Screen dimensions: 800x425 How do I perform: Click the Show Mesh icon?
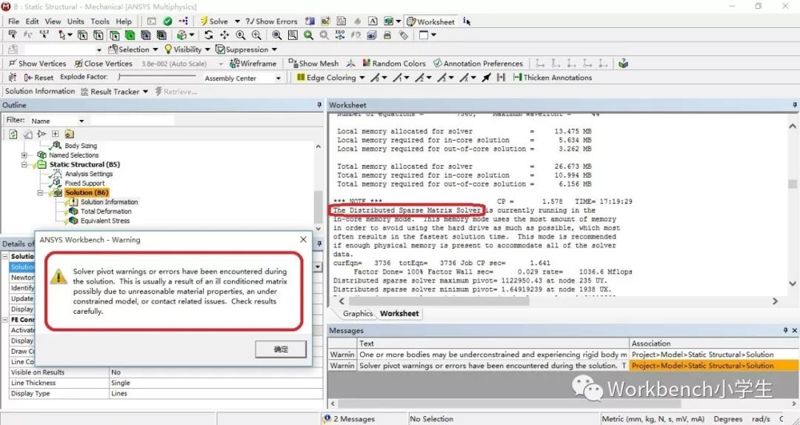293,63
